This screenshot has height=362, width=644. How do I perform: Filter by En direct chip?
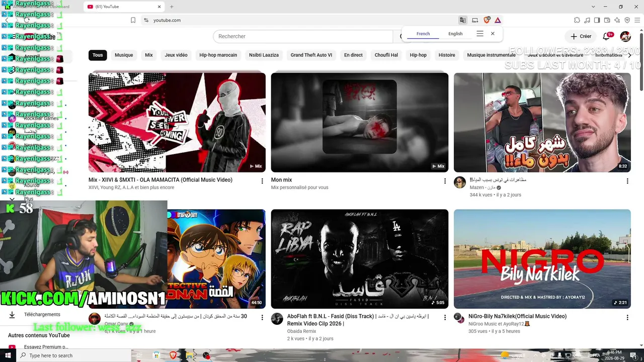pyautogui.click(x=353, y=55)
